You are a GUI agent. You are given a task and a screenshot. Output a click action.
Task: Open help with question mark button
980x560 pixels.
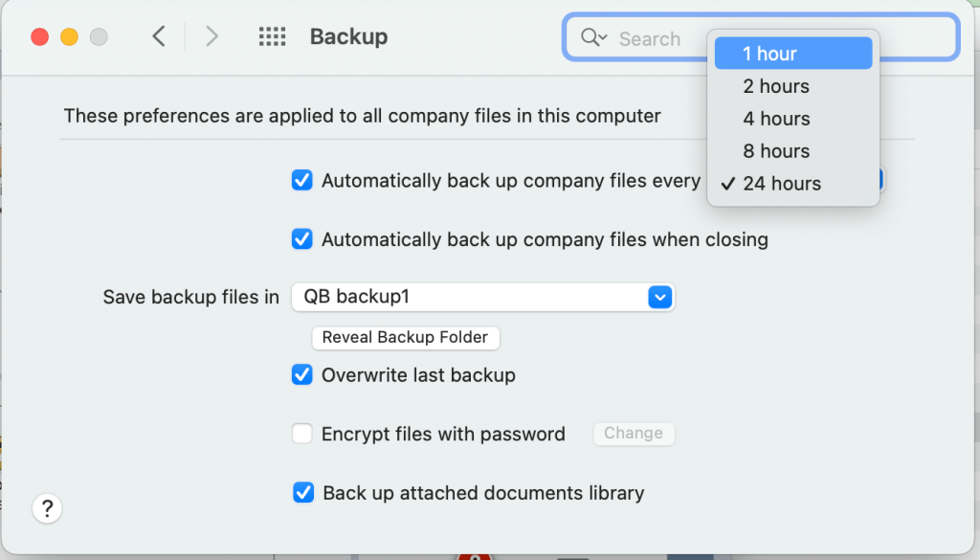47,508
